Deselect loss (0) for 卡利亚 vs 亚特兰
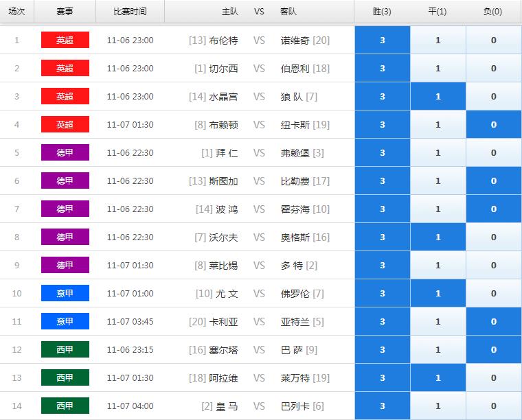The width and height of the screenshot is (522, 420). 494,322
